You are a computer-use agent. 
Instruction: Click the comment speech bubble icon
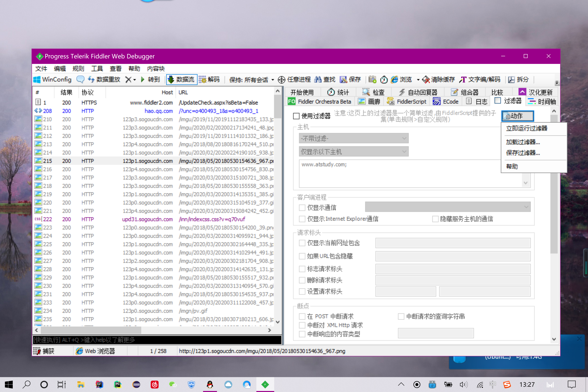80,80
